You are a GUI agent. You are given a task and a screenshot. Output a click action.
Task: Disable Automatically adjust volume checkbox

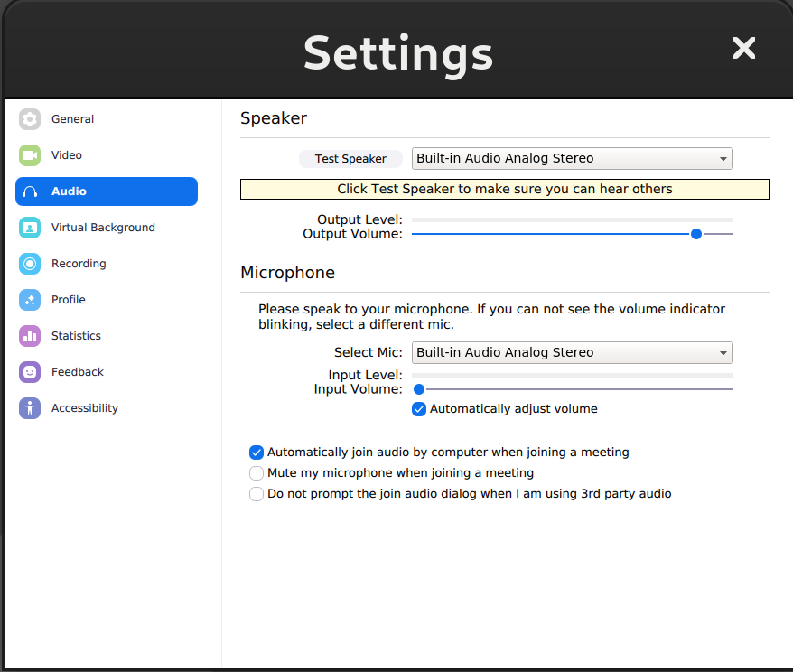pyautogui.click(x=419, y=409)
